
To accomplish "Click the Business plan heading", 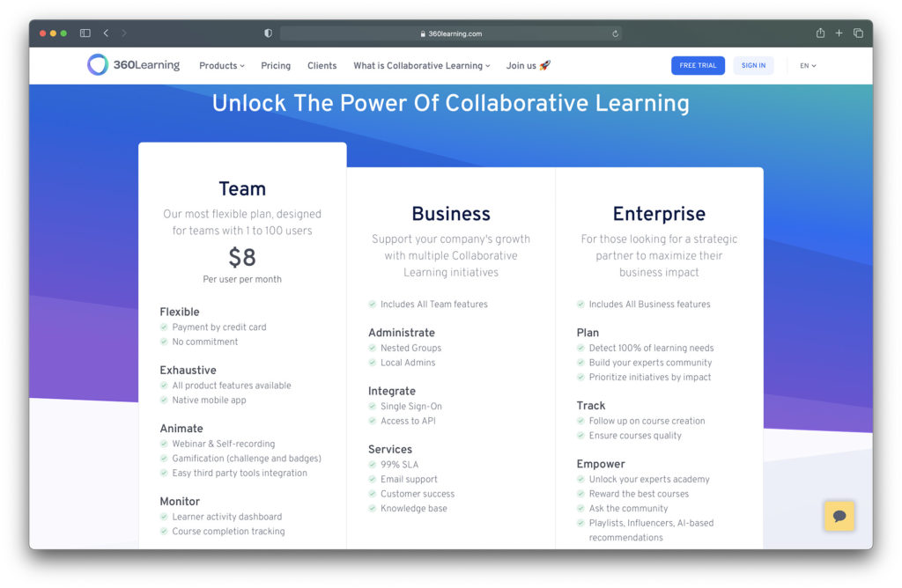I will pyautogui.click(x=451, y=214).
